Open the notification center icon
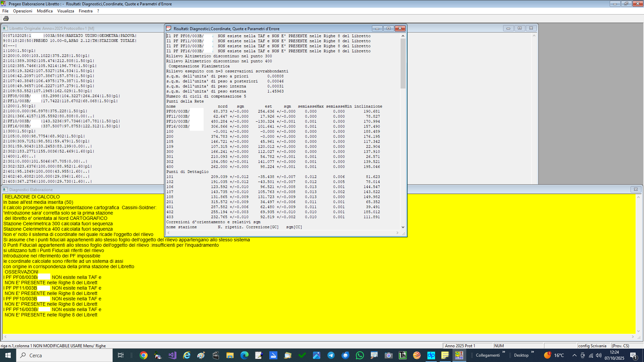The image size is (644, 362). (x=634, y=355)
